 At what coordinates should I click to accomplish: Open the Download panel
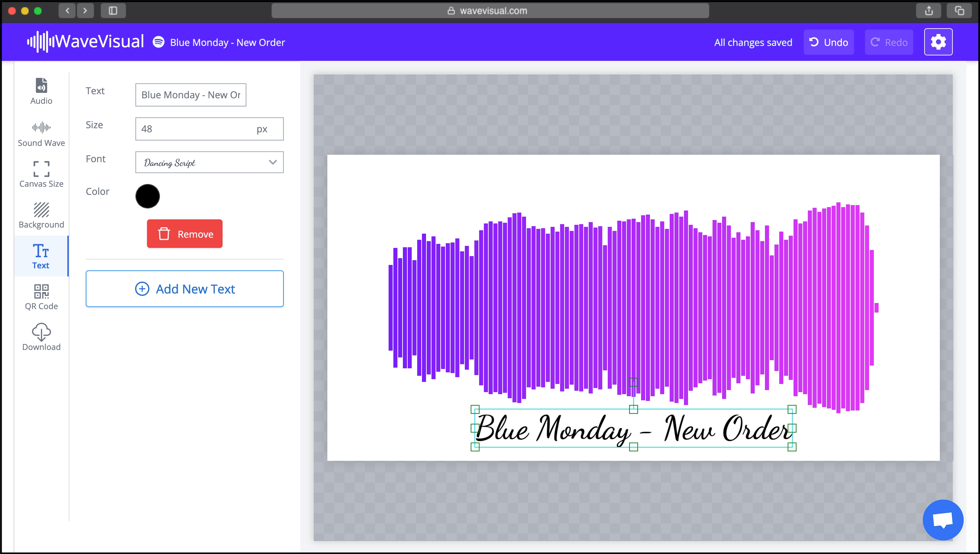point(41,336)
